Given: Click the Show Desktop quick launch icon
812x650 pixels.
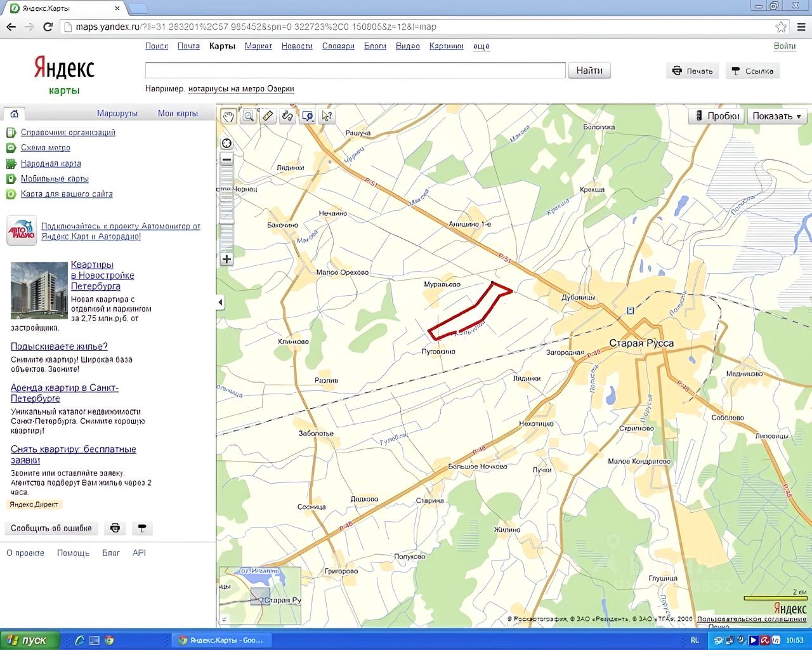Looking at the screenshot, I should coord(95,640).
